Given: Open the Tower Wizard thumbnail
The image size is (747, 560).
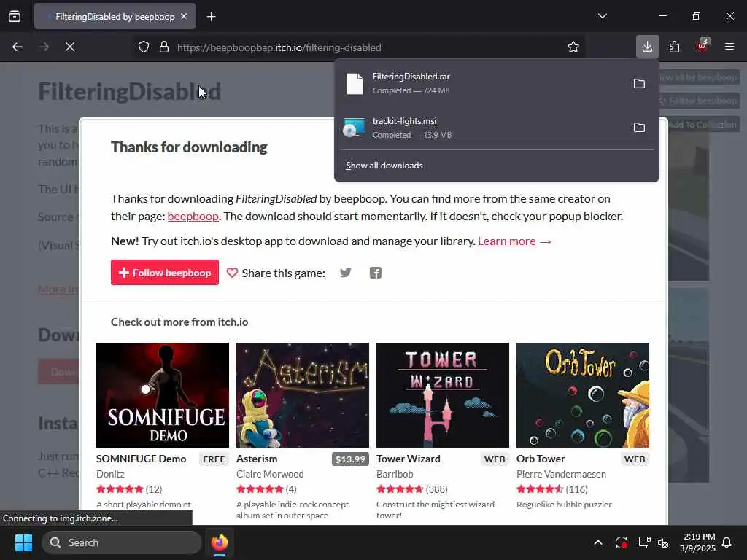Looking at the screenshot, I should tap(443, 394).
